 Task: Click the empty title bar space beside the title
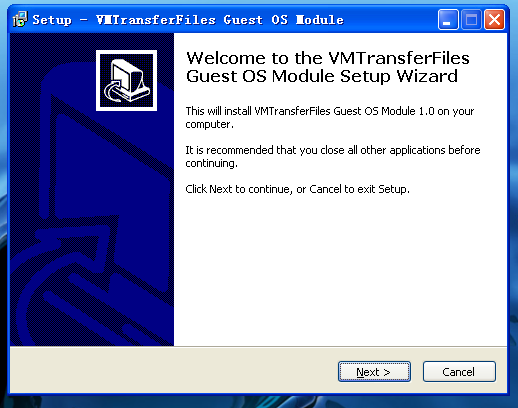[x=390, y=20]
